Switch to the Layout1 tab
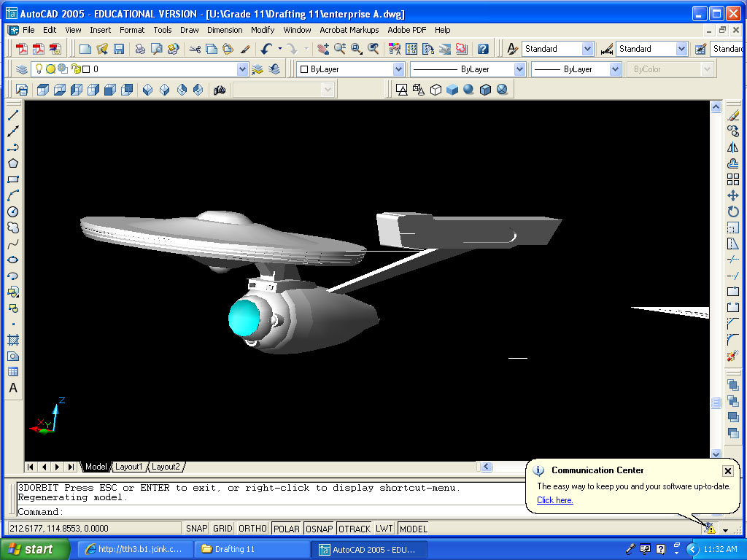747x560 pixels. click(x=129, y=467)
